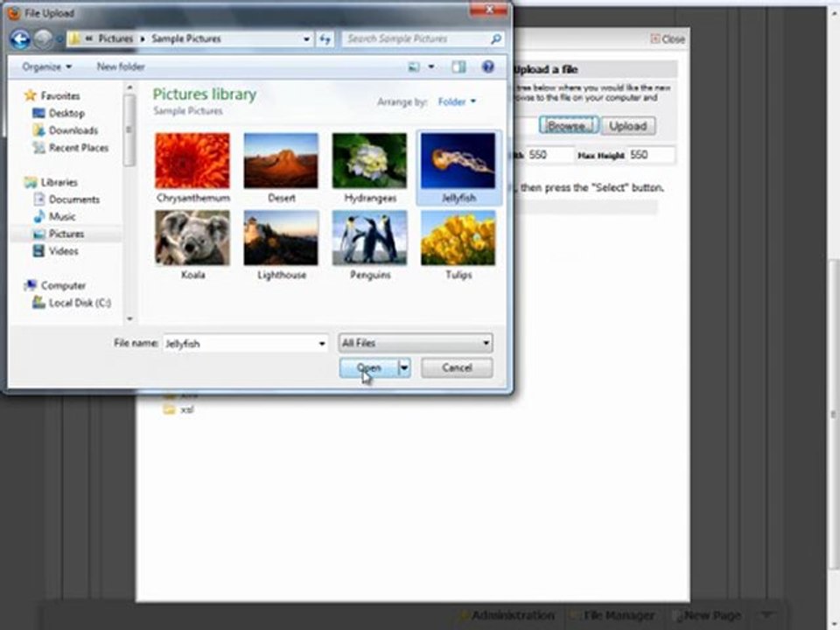
Task: Click Upload button in upload panel
Action: (628, 126)
